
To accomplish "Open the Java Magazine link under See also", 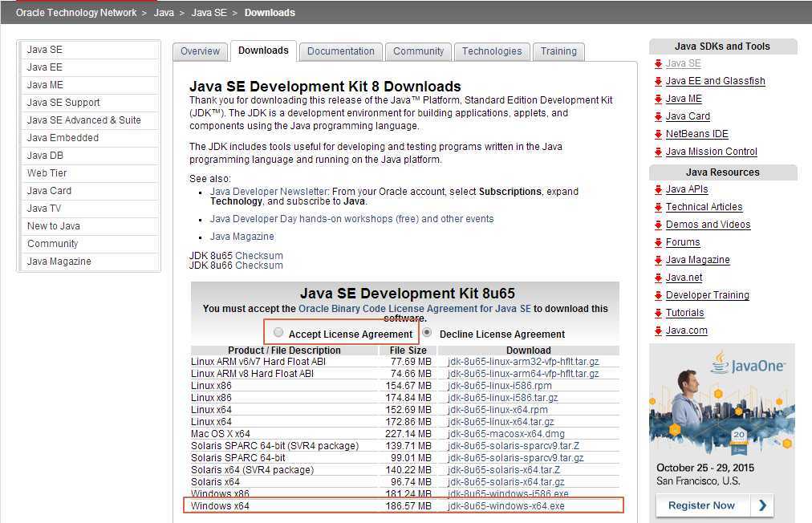I will click(x=242, y=237).
